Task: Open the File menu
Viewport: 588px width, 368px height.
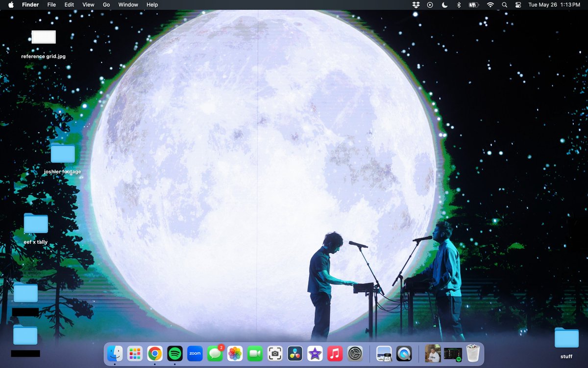Action: [51, 4]
